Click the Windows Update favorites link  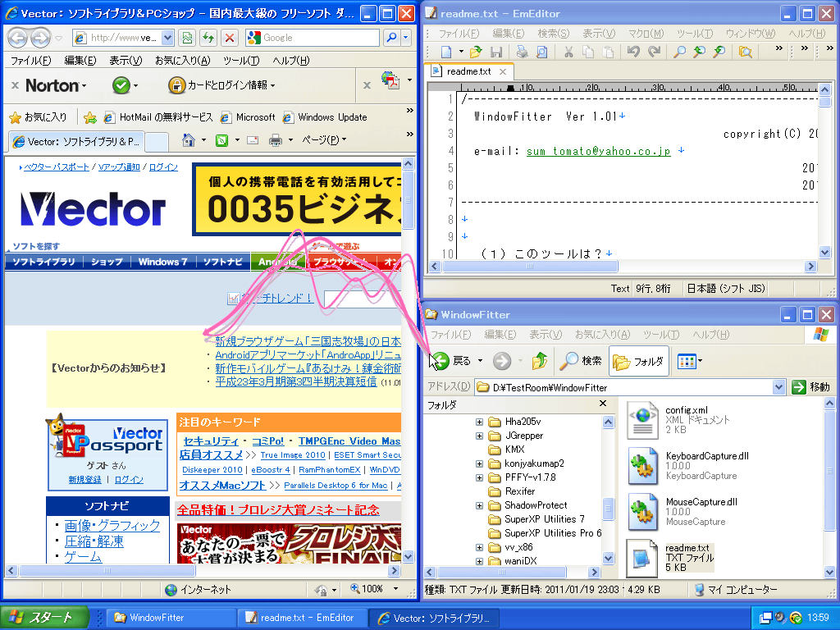(x=325, y=117)
